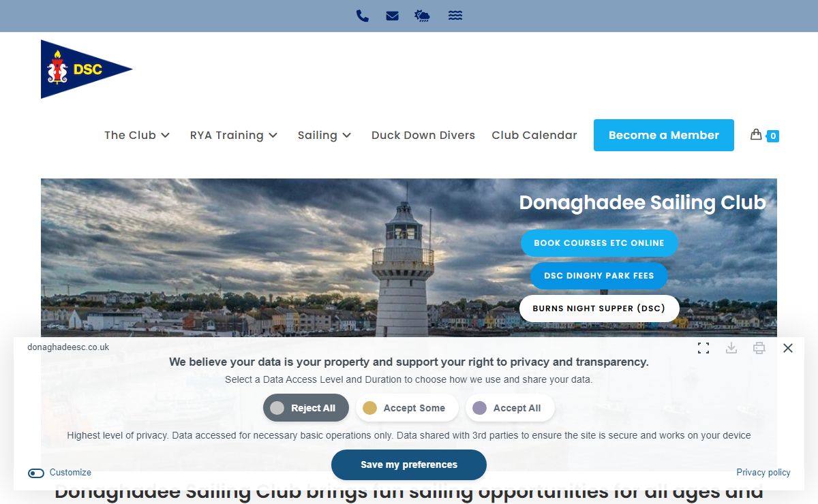Click the download icon in cookie banner

(x=731, y=348)
